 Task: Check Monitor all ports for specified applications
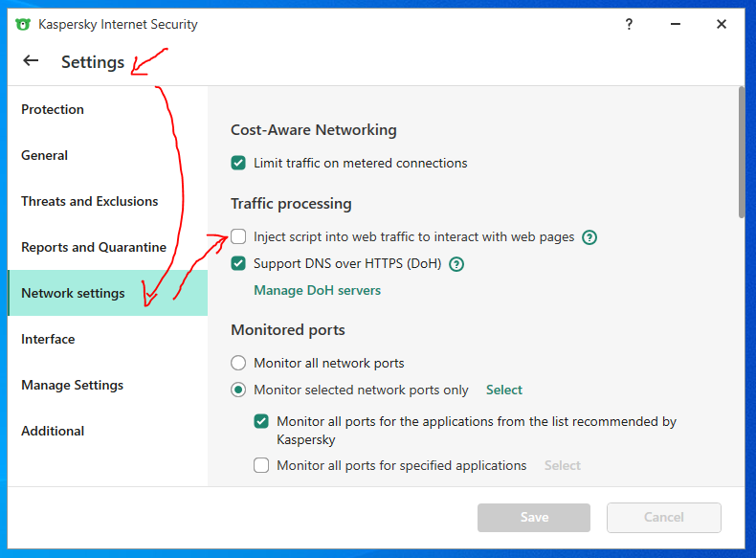261,466
